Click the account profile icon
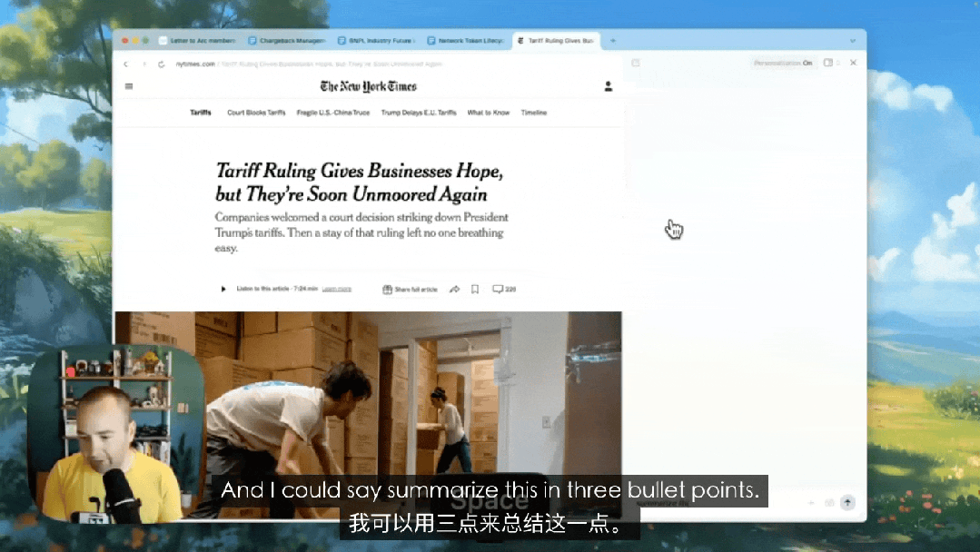The height and width of the screenshot is (552, 980). (x=608, y=86)
